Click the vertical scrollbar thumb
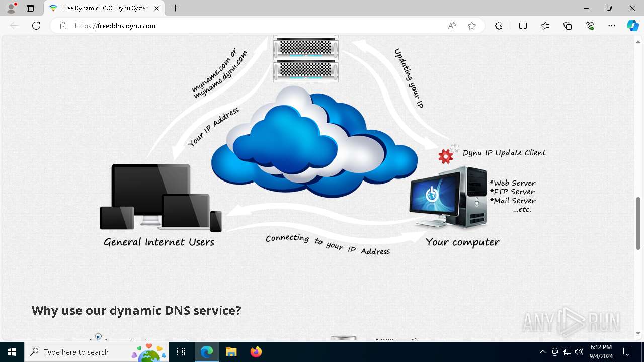644x362 pixels. pyautogui.click(x=638, y=223)
